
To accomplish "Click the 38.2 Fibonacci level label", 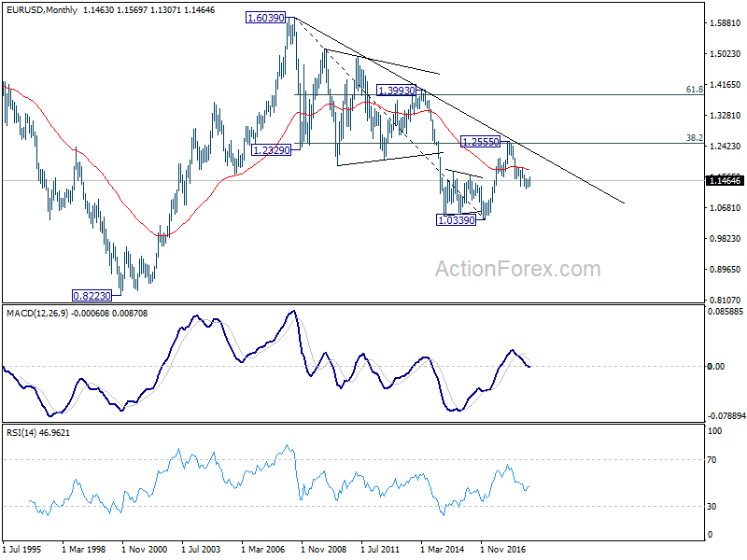I will tap(694, 137).
